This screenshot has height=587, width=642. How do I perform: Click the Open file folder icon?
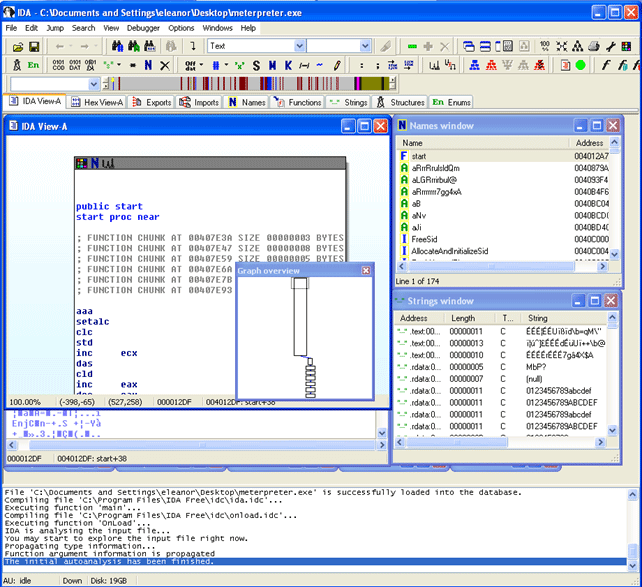17,47
